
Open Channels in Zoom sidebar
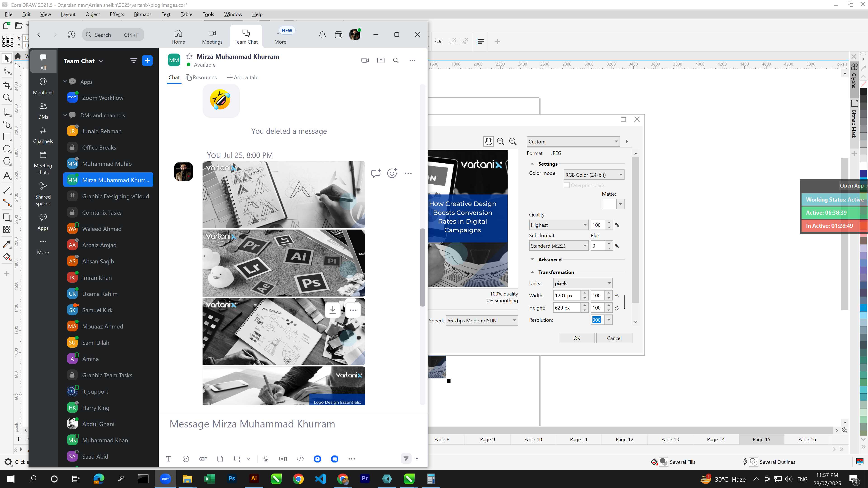[x=43, y=135]
